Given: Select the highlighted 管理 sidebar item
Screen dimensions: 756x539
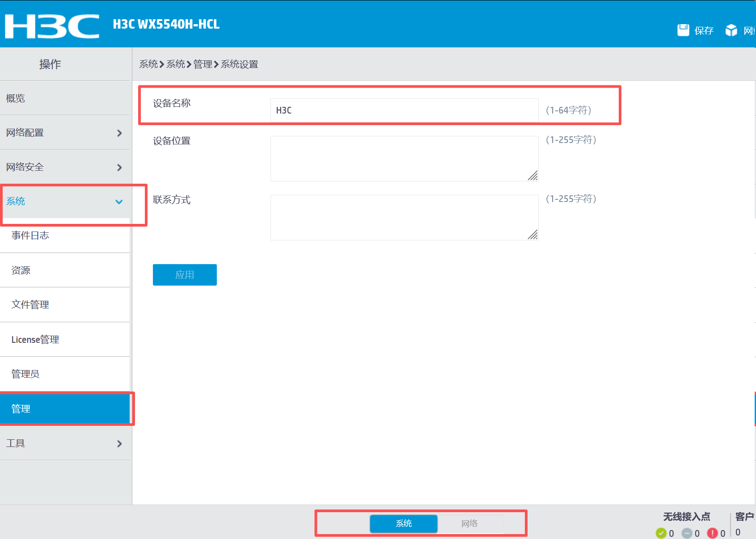Looking at the screenshot, I should (65, 408).
